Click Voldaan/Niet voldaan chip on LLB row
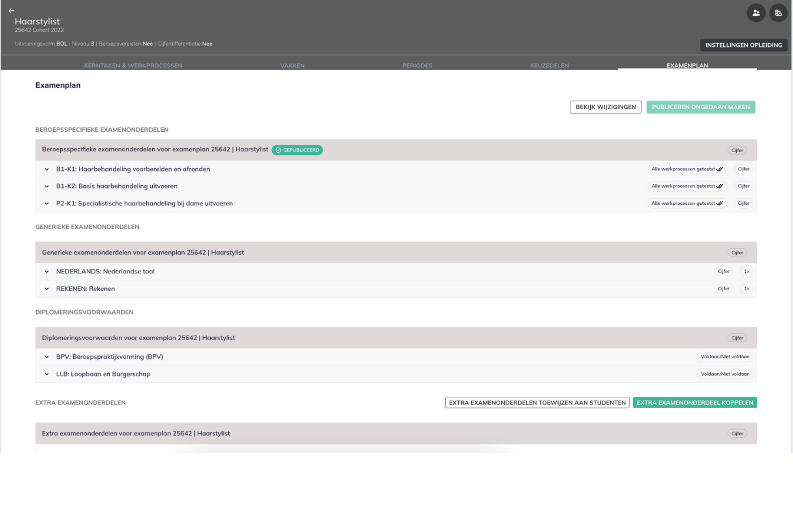 click(725, 374)
